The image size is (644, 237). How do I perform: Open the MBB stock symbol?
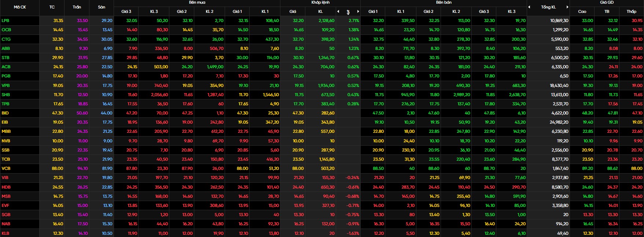(x=6, y=131)
